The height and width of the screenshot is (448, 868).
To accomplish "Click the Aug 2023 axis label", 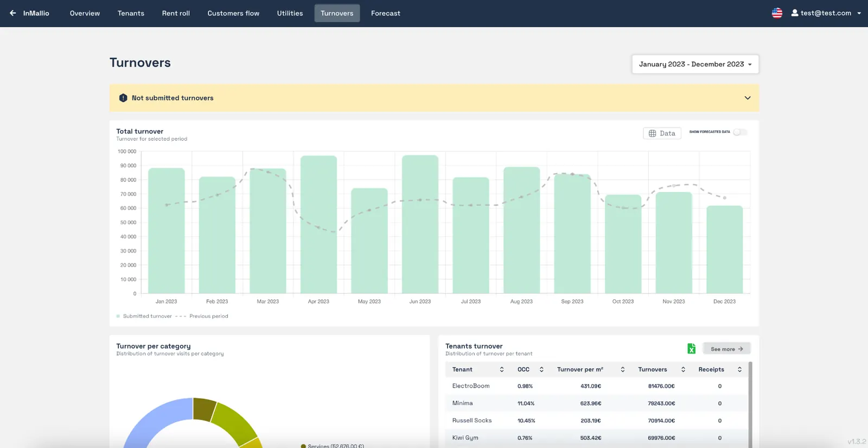I will 521,301.
